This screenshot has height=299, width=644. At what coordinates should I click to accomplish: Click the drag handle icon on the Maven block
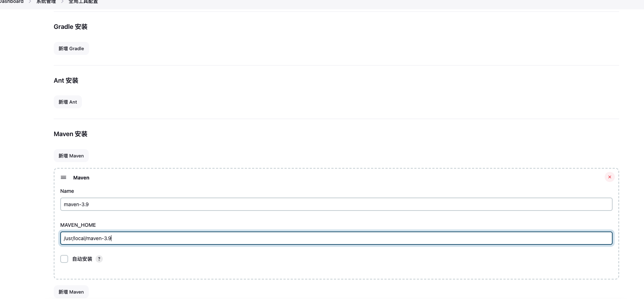[x=63, y=177]
